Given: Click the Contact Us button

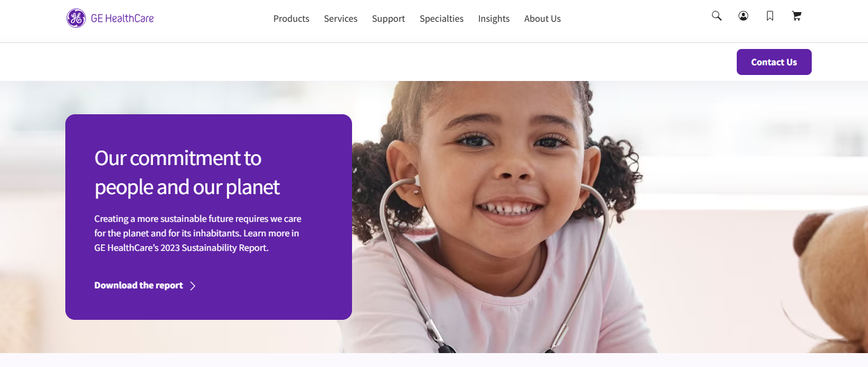Looking at the screenshot, I should [x=774, y=62].
